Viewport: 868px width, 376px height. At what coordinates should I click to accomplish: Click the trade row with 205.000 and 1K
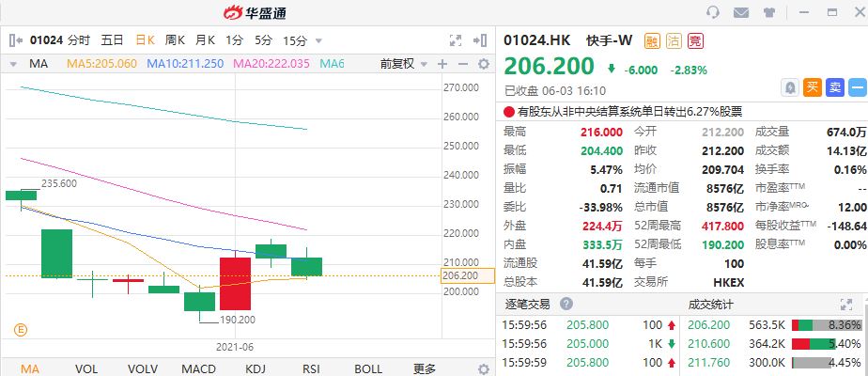point(590,344)
